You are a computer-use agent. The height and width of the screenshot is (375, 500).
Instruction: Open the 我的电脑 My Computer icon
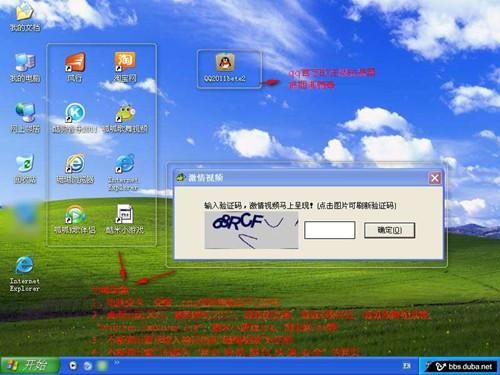25,63
